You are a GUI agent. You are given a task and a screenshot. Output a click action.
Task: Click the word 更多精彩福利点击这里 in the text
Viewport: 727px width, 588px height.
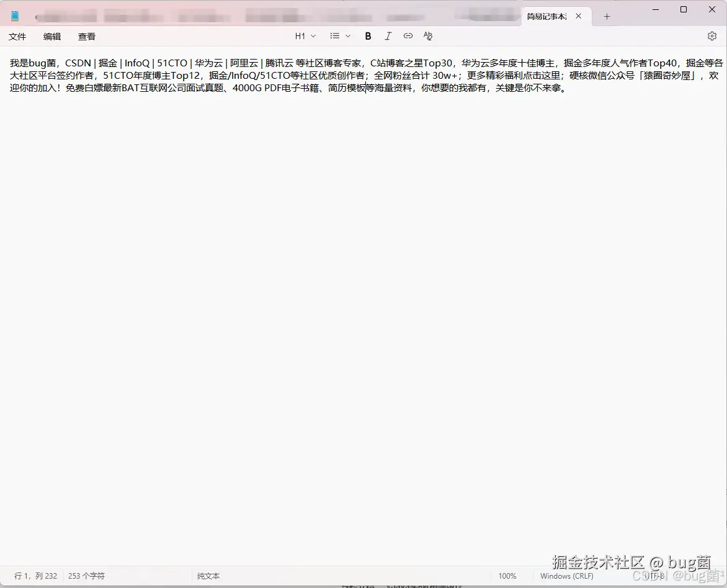pos(513,75)
